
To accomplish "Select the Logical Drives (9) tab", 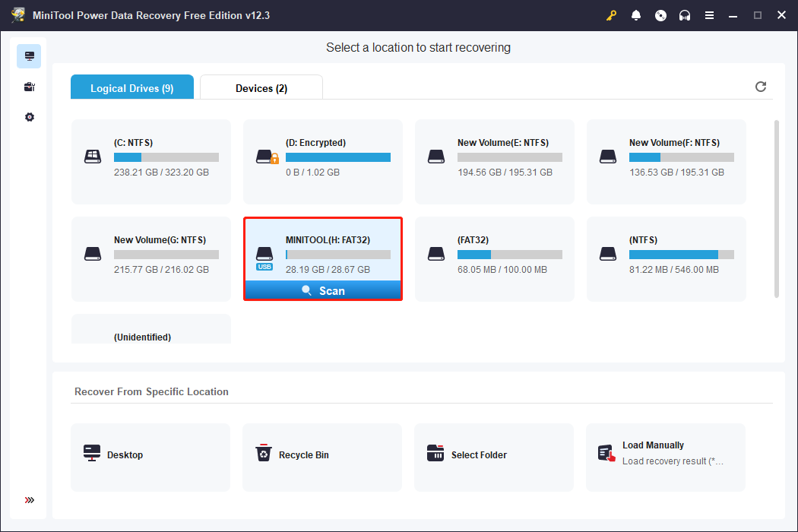I will click(131, 88).
